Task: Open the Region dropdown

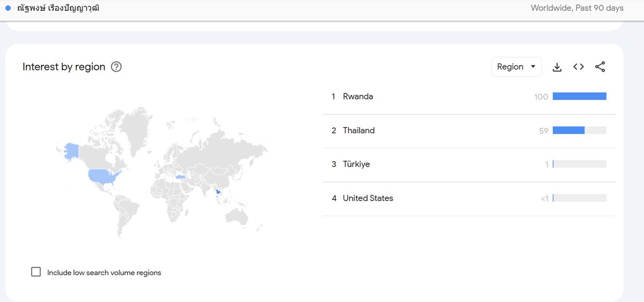Action: coord(517,67)
